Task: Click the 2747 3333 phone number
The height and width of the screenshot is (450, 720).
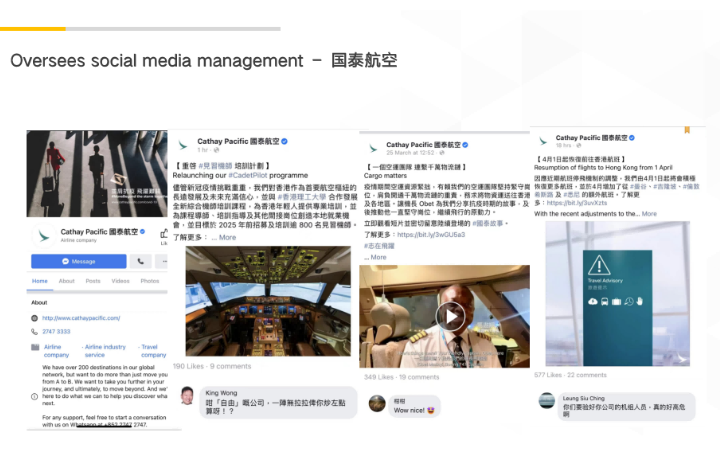Action: click(x=56, y=332)
